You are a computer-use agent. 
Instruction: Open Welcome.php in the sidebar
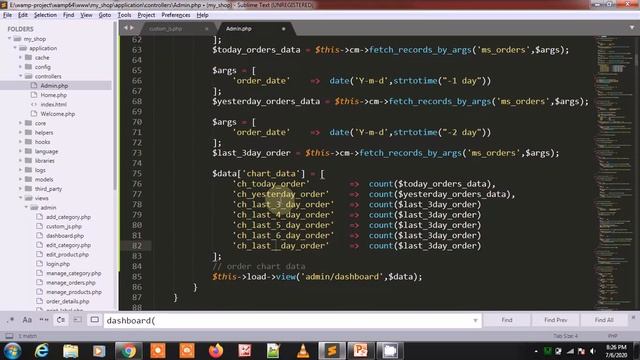click(58, 114)
